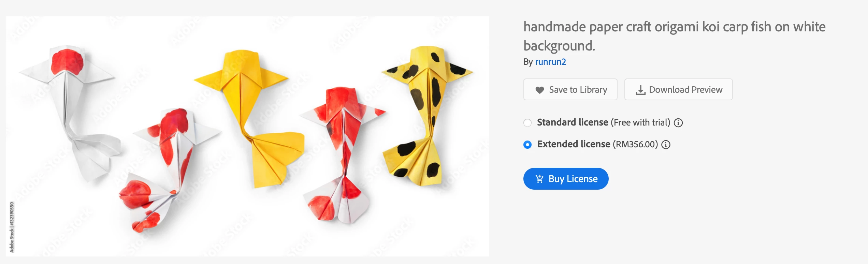Select the Extended license radio button

(527, 145)
